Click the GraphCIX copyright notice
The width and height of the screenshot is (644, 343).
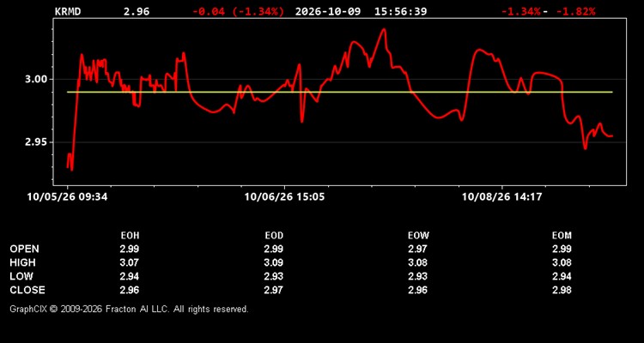point(129,309)
